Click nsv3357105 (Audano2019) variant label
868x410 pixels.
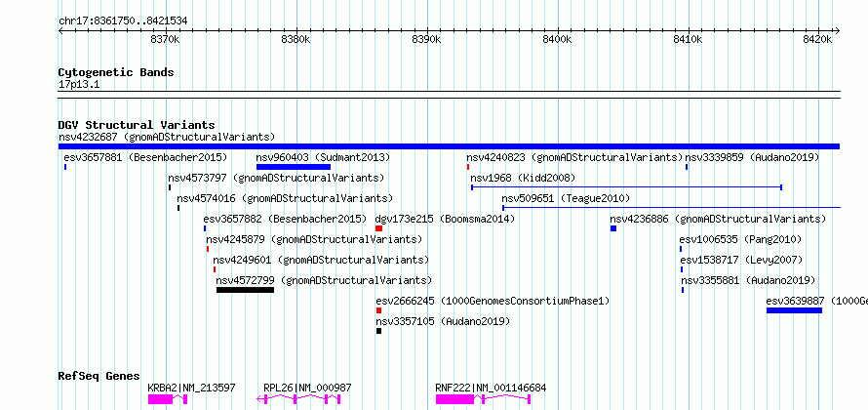click(443, 321)
